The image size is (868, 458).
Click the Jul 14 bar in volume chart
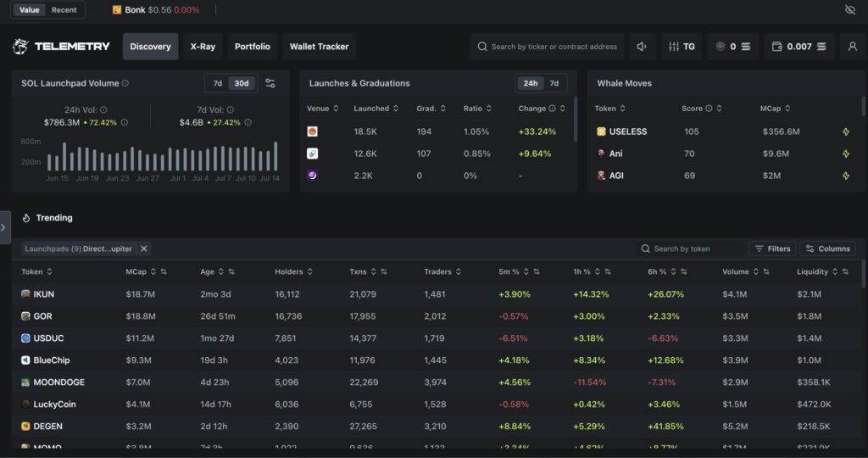pos(275,155)
